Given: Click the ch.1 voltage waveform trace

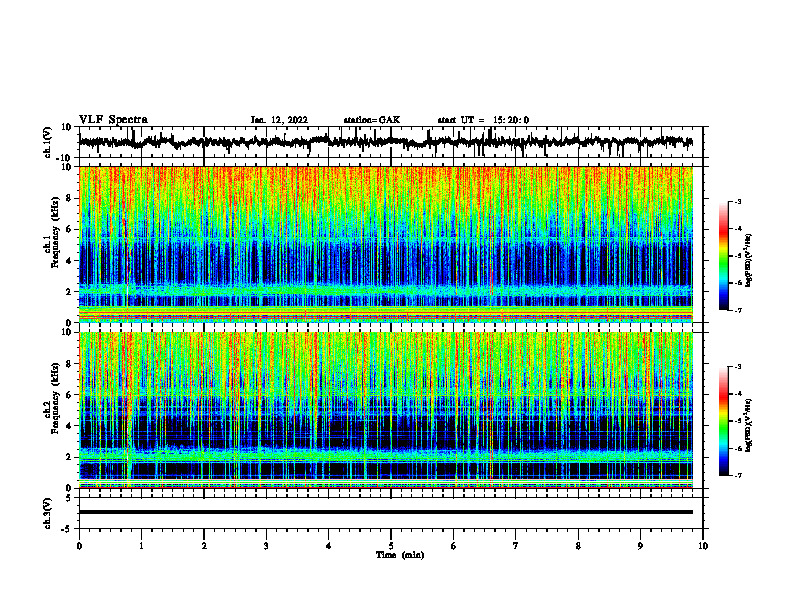Looking at the screenshot, I should (386, 142).
